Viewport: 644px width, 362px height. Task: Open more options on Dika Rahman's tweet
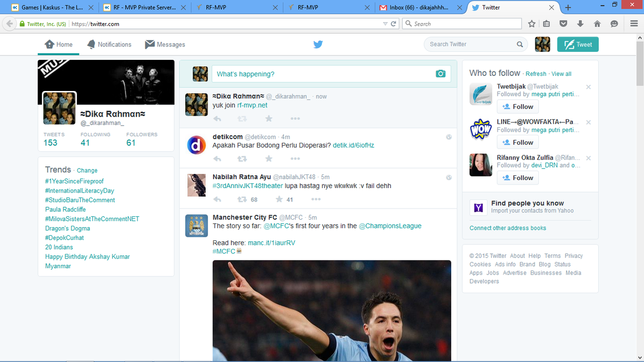[x=295, y=119]
